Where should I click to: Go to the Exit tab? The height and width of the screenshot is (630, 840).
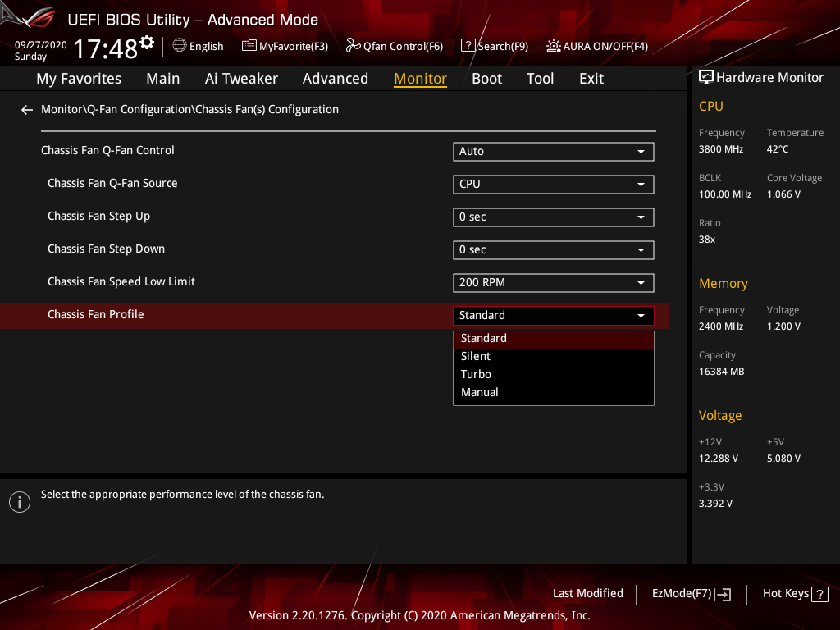591,79
